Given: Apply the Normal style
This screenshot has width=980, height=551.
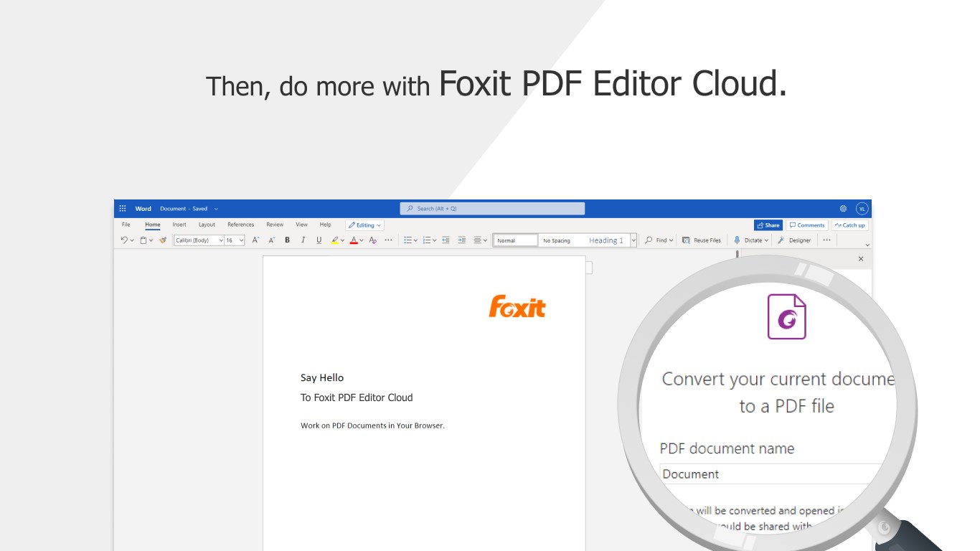Looking at the screenshot, I should click(x=515, y=240).
